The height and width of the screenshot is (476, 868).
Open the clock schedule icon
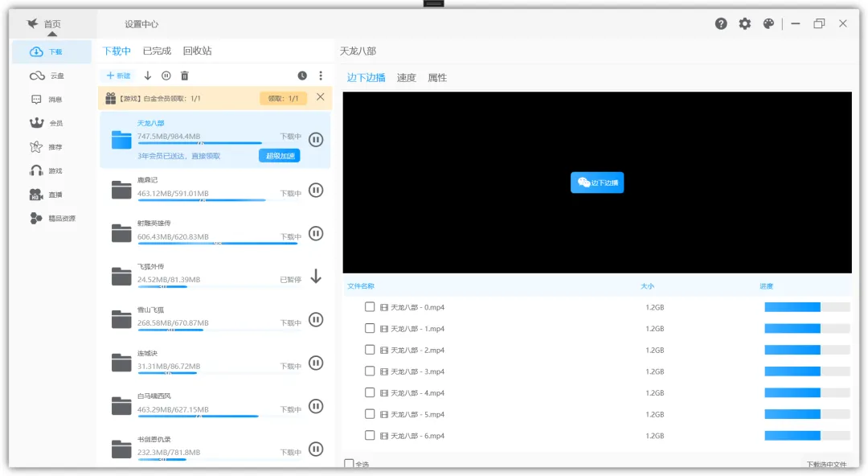click(x=302, y=76)
